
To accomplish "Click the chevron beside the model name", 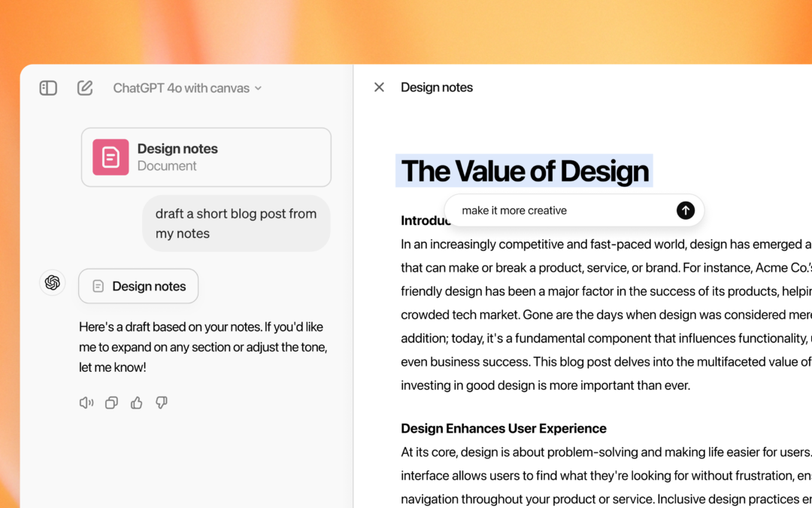I will tap(258, 88).
